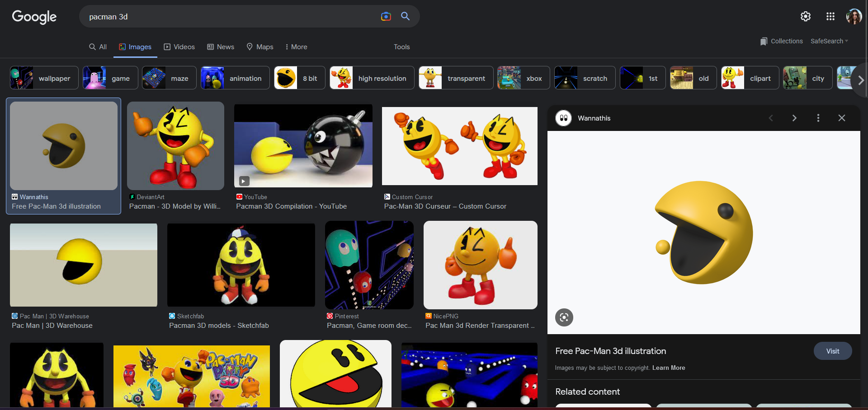Open the Custom Cursor Pac-Man thumbnail

[x=460, y=146]
